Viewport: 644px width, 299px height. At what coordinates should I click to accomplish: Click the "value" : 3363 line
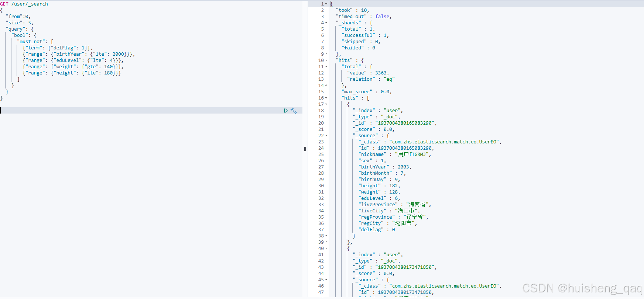point(368,73)
